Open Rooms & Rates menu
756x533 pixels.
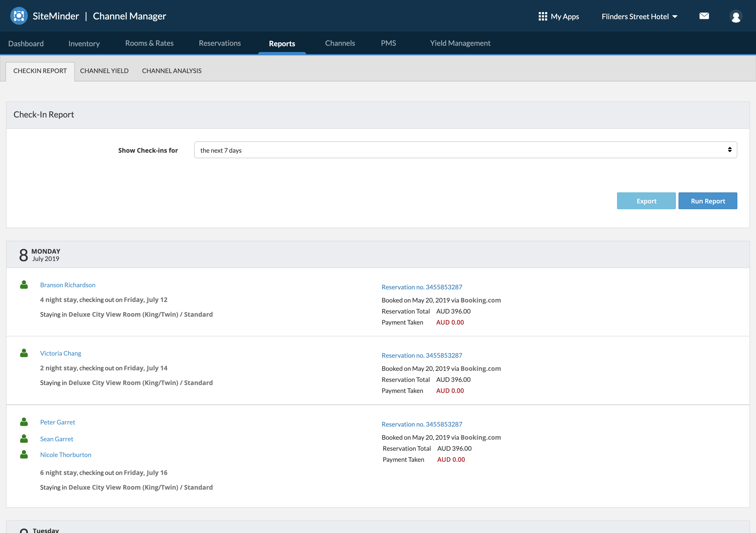pyautogui.click(x=149, y=43)
